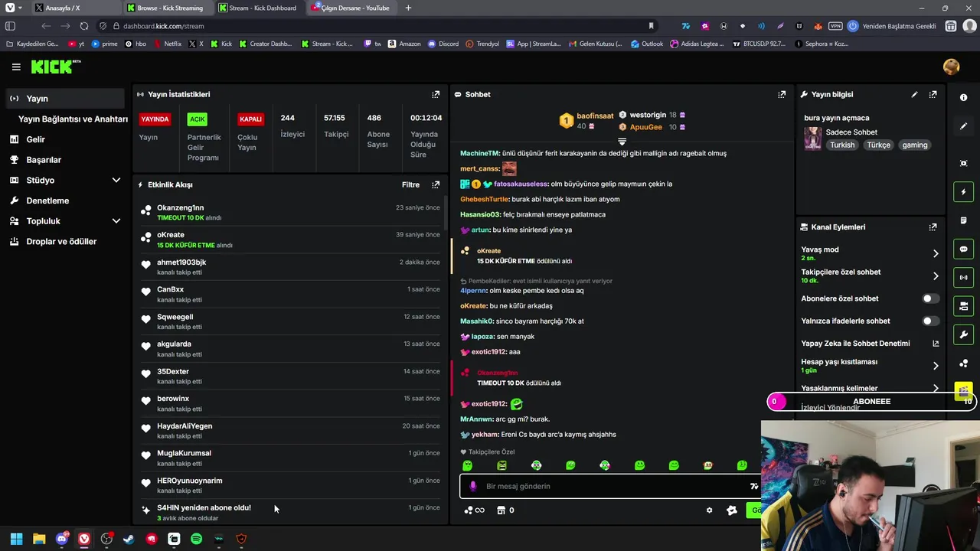Toggle the AÇIK partnership status badge
This screenshot has height=551, width=980.
click(x=198, y=119)
